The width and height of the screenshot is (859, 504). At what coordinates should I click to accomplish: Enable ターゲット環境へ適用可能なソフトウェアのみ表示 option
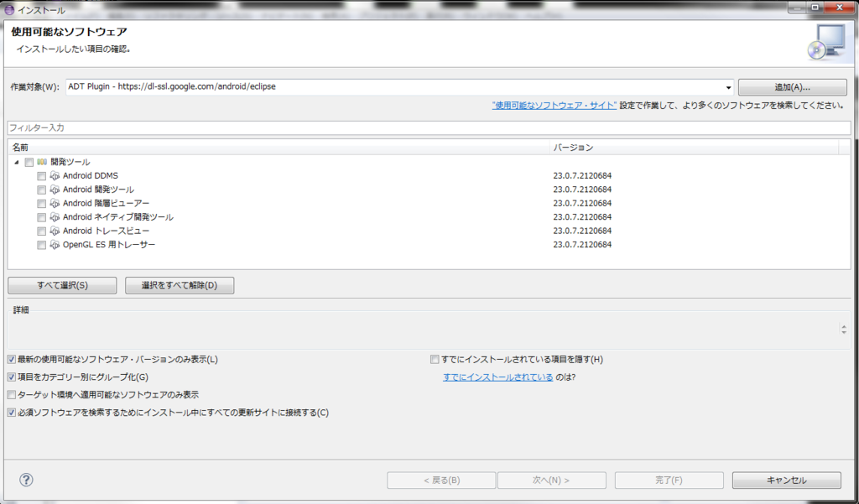click(12, 394)
